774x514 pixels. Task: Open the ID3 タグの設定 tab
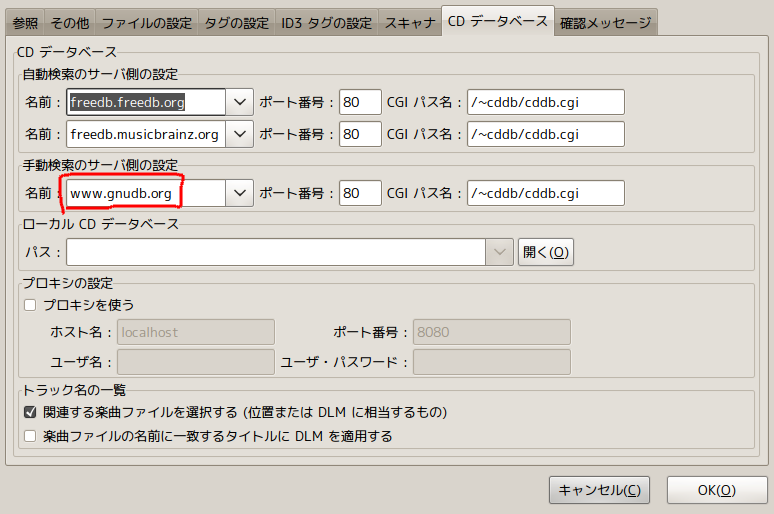326,23
